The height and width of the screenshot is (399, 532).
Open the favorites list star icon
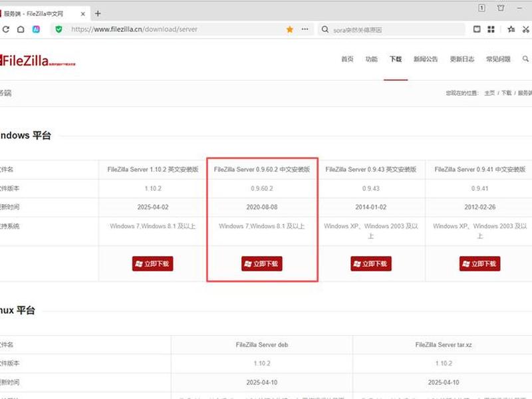pos(511,29)
